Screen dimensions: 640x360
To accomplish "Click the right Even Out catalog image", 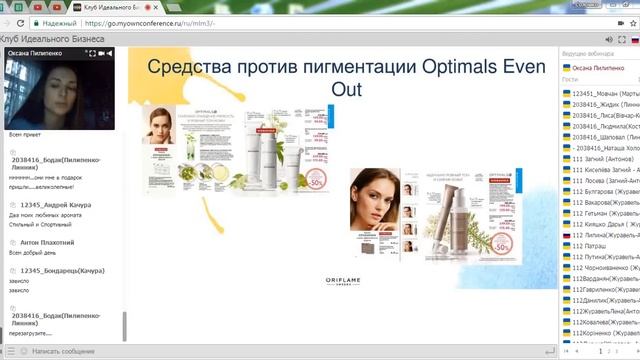I will pyautogui.click(x=435, y=215).
